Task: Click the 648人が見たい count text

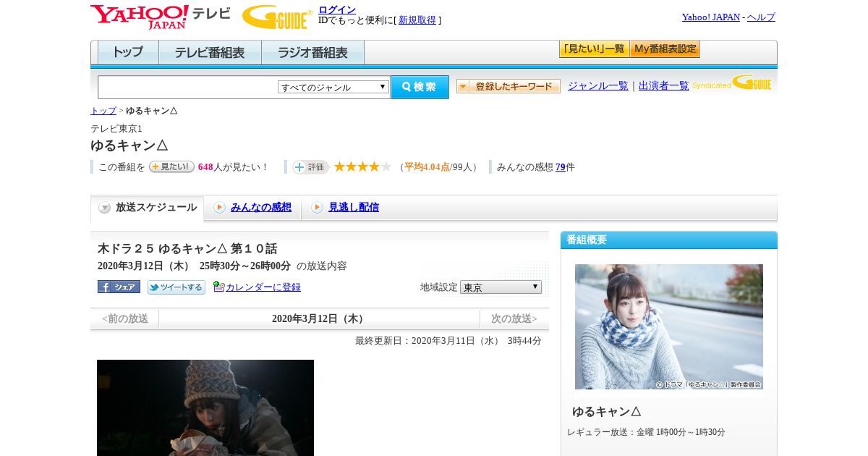Action: coord(233,167)
